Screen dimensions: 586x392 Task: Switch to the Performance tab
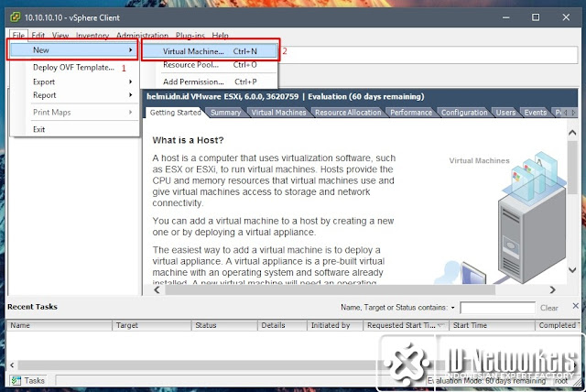pos(411,113)
